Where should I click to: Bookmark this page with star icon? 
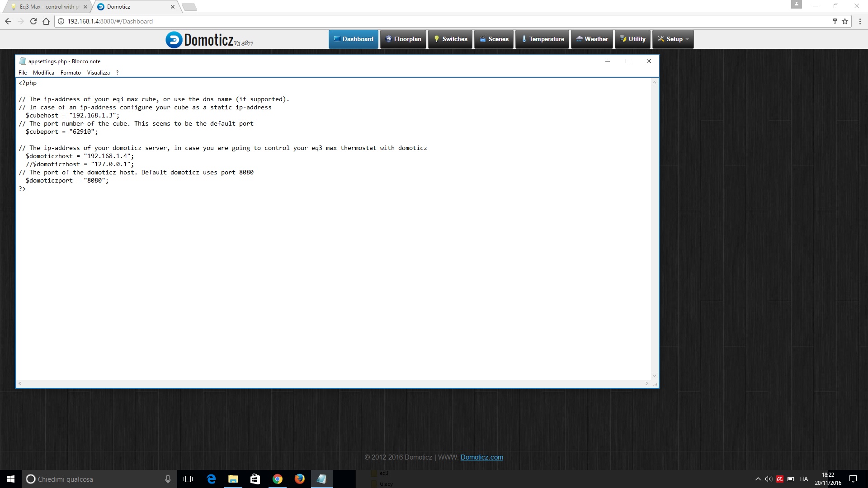point(845,21)
